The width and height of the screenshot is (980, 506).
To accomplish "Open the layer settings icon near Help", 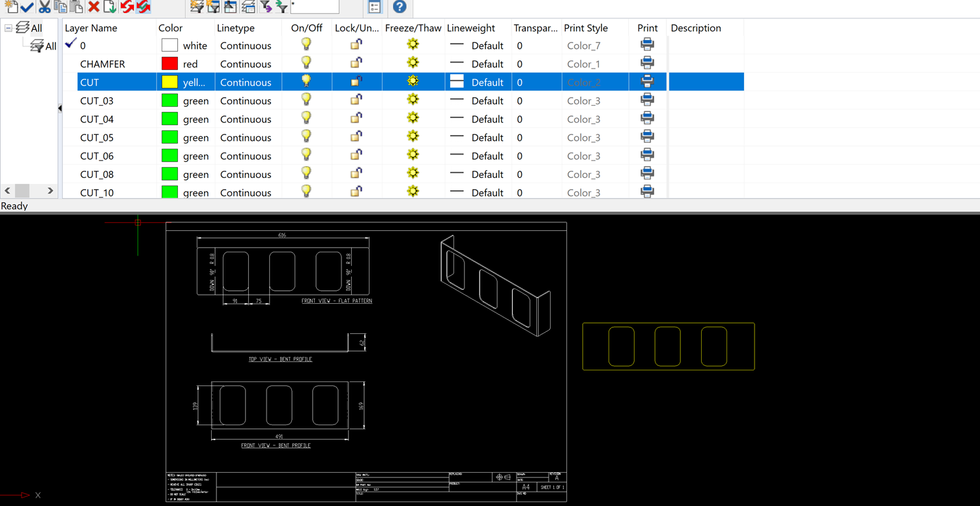I will [x=374, y=8].
